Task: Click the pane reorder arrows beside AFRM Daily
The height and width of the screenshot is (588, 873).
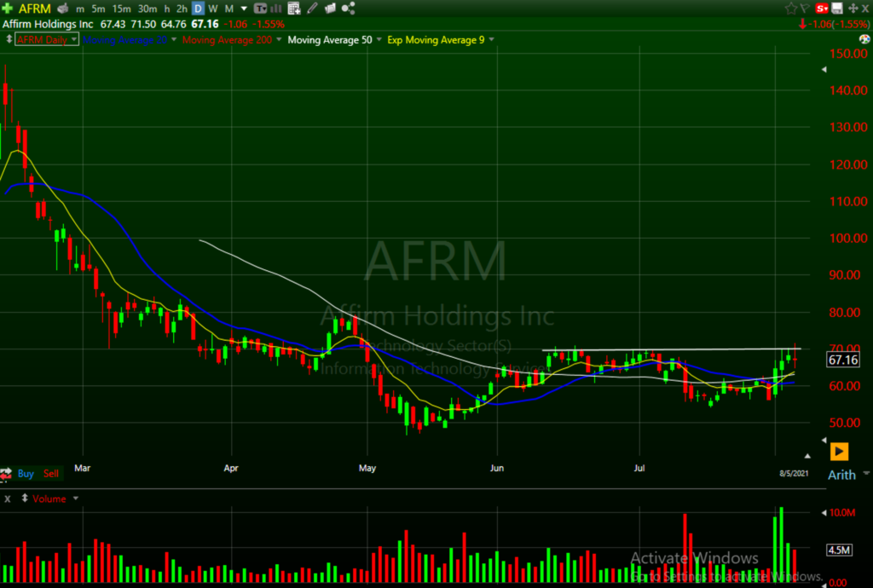Action: [9, 39]
